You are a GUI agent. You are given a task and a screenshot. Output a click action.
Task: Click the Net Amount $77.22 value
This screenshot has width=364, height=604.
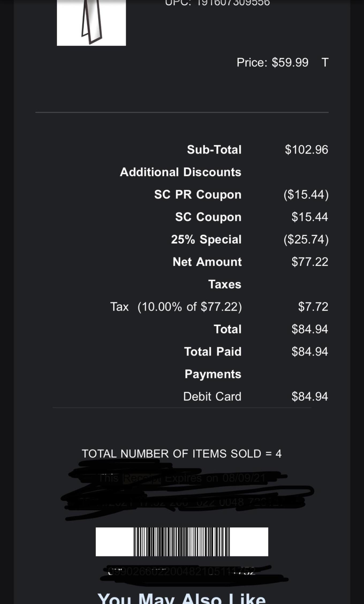click(310, 262)
